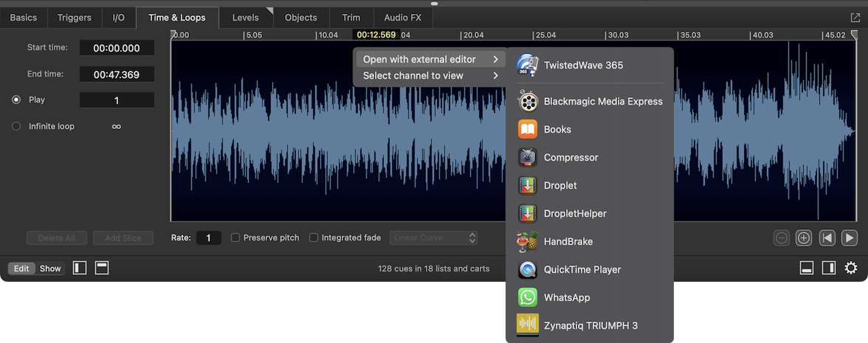Open the I/O tab

click(x=118, y=18)
